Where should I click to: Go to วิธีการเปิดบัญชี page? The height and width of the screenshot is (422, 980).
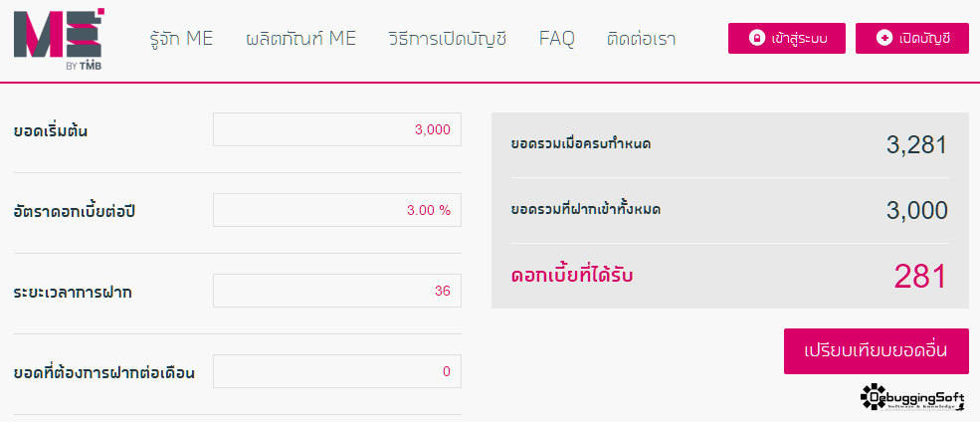(x=447, y=39)
